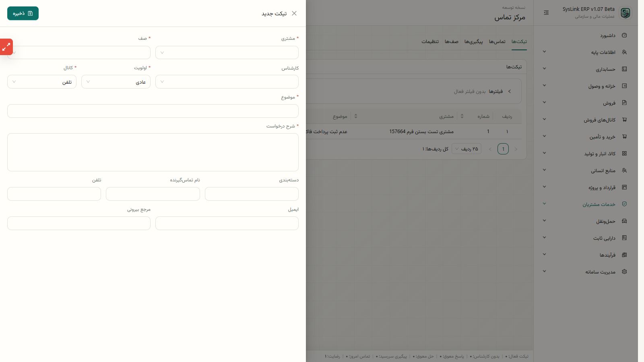Click the تلفن phone input field
The width and height of the screenshot is (644, 362).
click(x=54, y=194)
